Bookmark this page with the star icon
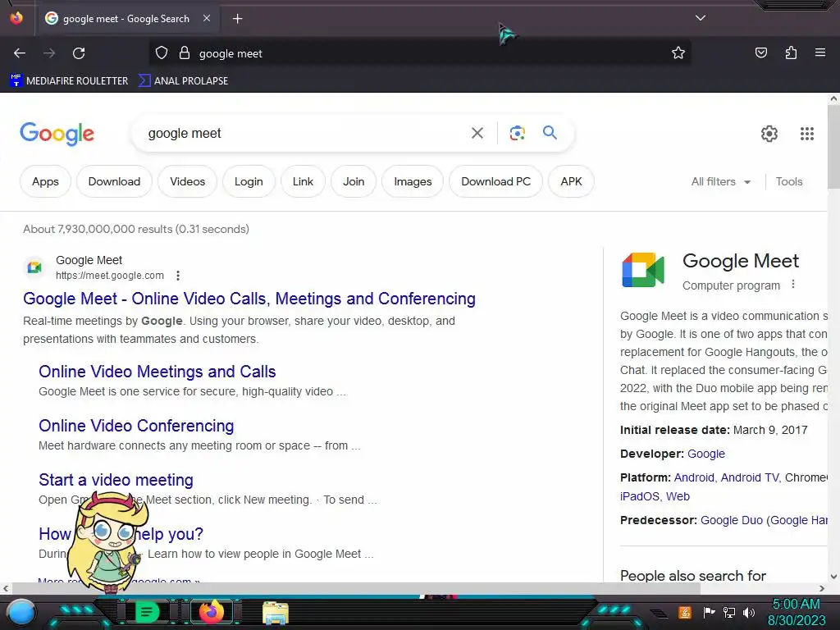The width and height of the screenshot is (840, 630). click(678, 53)
